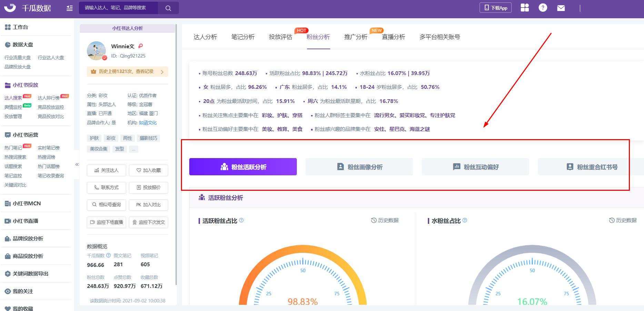644x311 pixels.
Task: Switch to the 直播分析 tab
Action: coord(393,37)
